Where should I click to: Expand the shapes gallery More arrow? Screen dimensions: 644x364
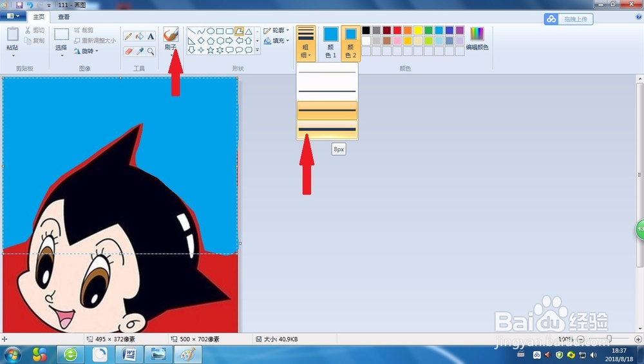click(258, 50)
